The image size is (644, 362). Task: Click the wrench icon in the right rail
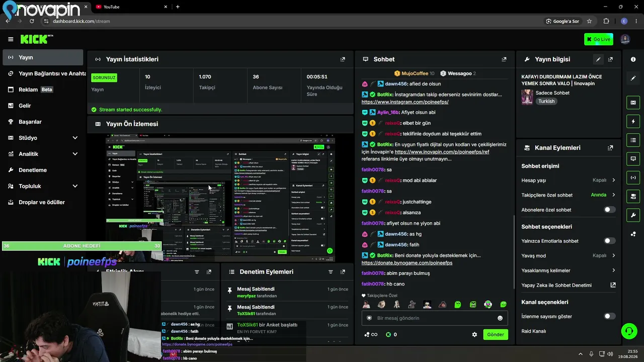[633, 215]
